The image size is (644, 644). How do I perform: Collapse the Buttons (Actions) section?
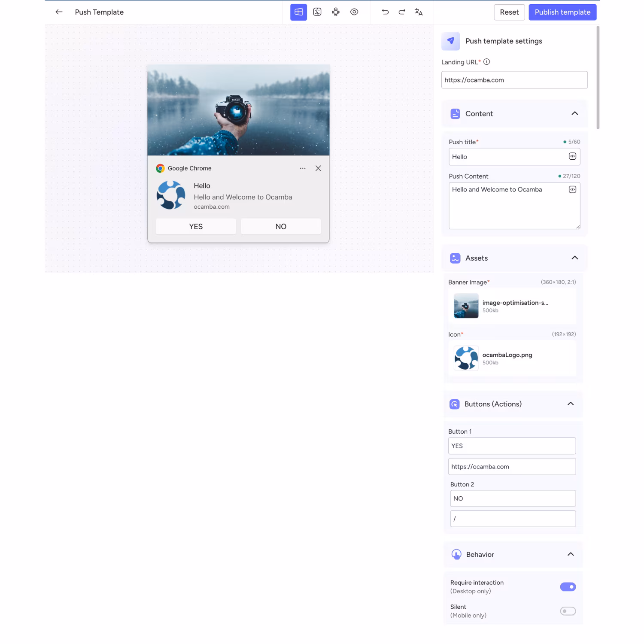point(571,404)
